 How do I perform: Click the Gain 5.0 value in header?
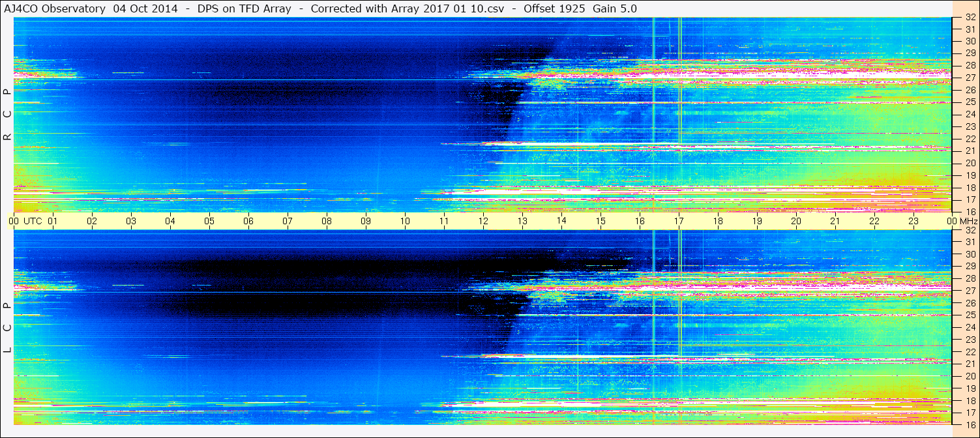click(615, 8)
